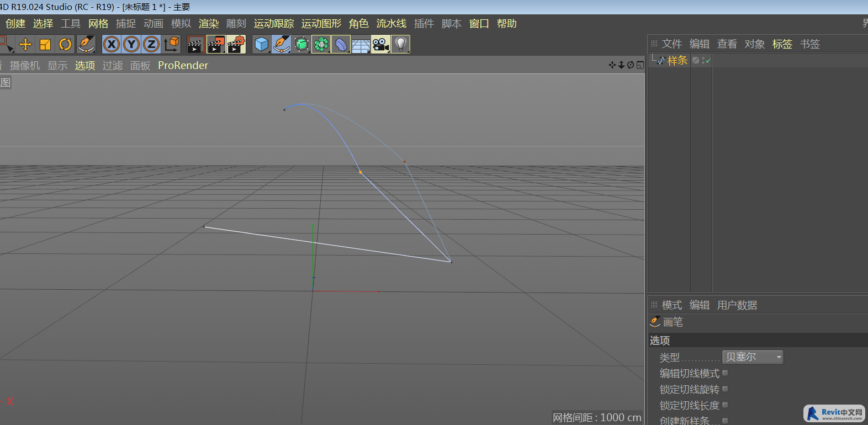The width and height of the screenshot is (868, 425).
Task: Open attribute manager 模式 menu
Action: tap(672, 305)
